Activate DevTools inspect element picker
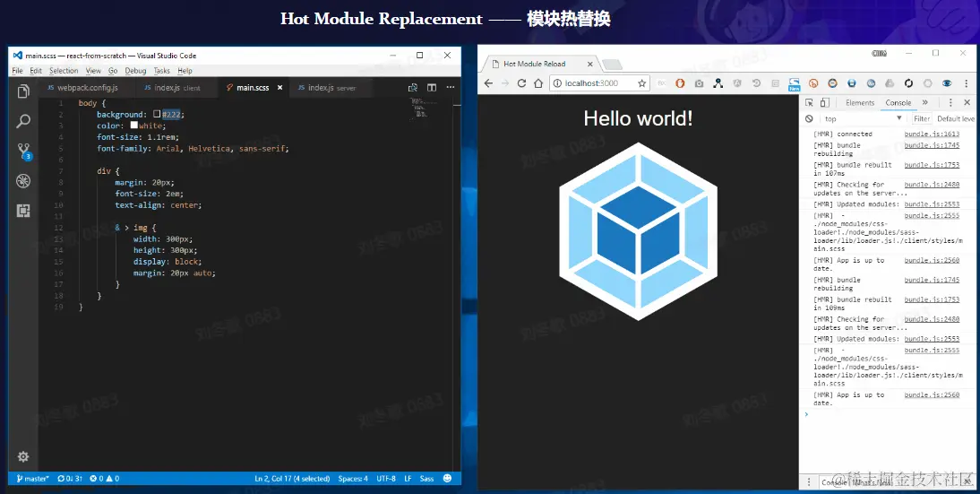The width and height of the screenshot is (980, 494). point(809,102)
